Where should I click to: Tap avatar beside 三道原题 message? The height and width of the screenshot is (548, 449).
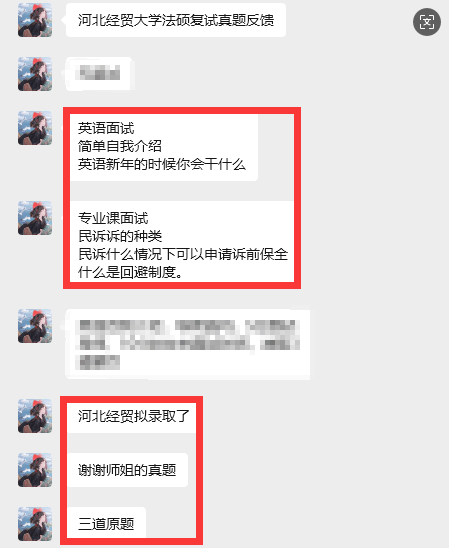click(35, 524)
